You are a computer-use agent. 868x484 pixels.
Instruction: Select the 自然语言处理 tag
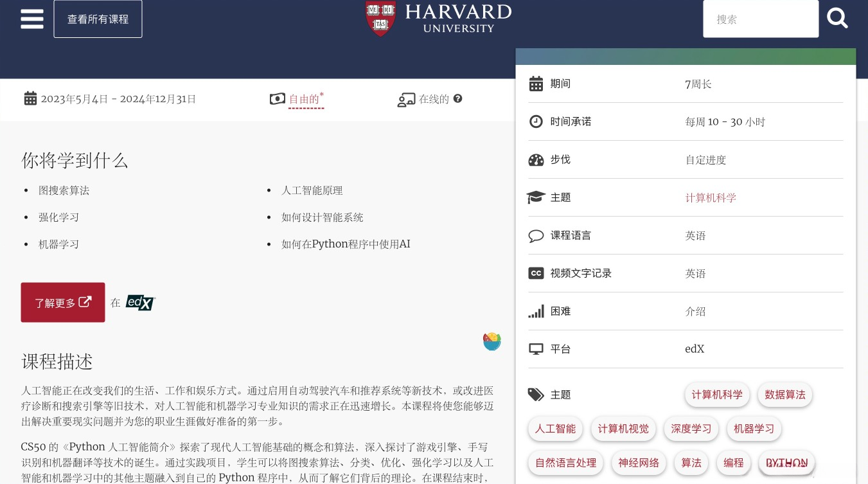click(565, 463)
